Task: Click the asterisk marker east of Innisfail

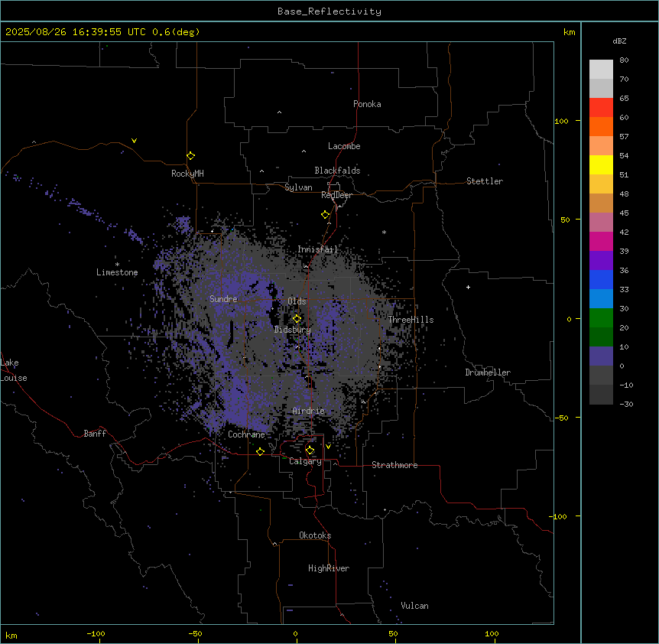Action: coord(384,232)
